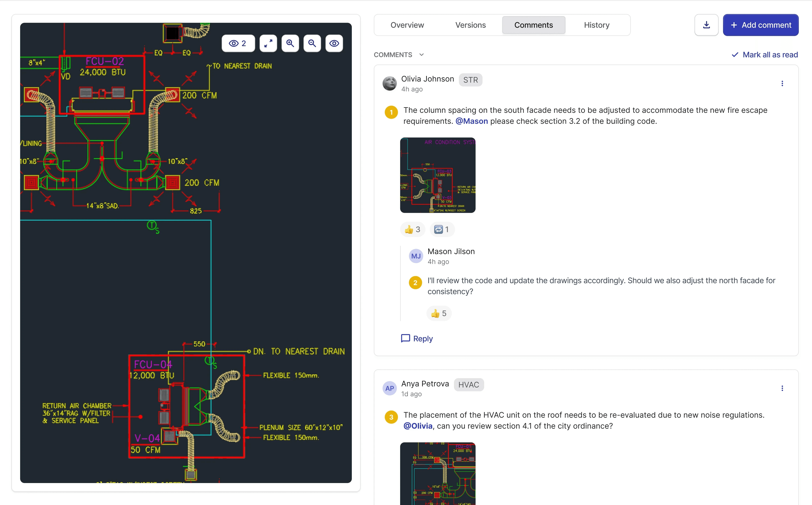Switch to the Versions tab
812x505 pixels.
pyautogui.click(x=470, y=25)
